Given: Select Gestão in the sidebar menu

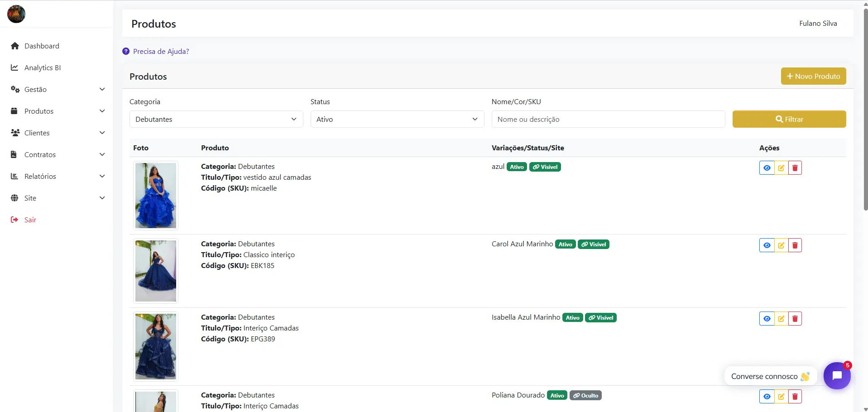Looking at the screenshot, I should point(35,89).
